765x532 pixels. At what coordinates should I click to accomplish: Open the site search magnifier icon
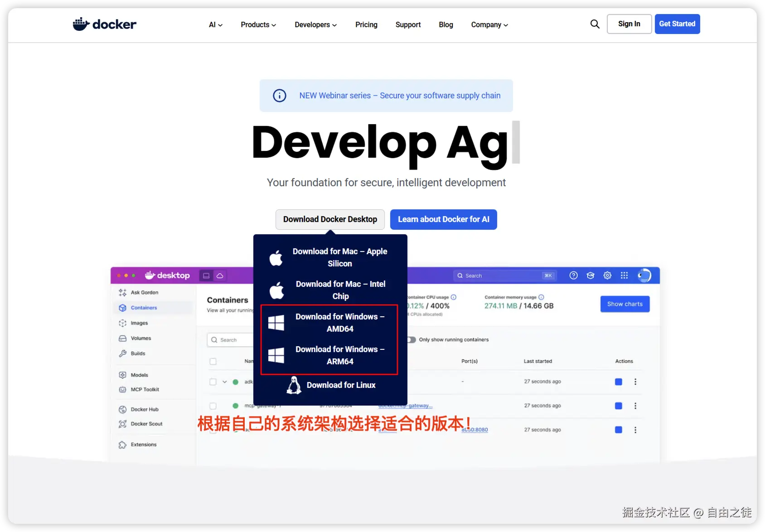click(595, 24)
